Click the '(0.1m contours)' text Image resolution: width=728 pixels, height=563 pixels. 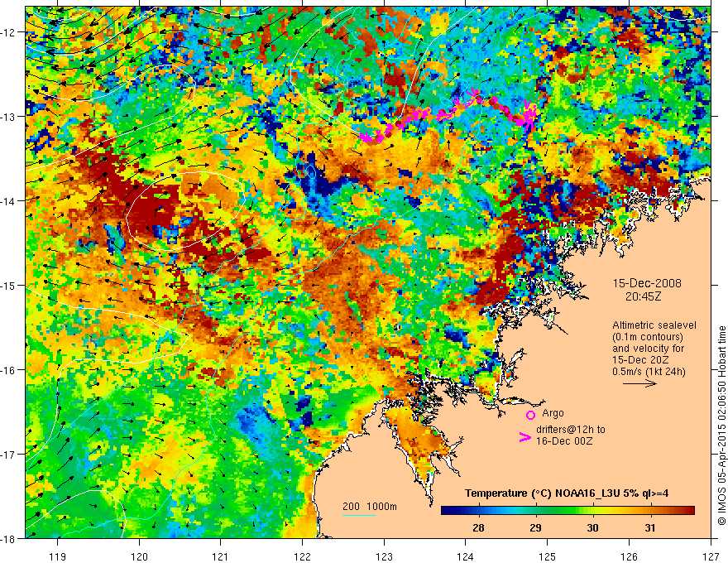(648, 337)
